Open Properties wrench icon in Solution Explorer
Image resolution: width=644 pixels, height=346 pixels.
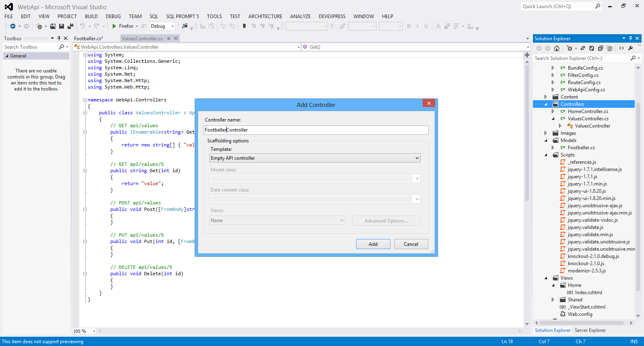[631, 48]
